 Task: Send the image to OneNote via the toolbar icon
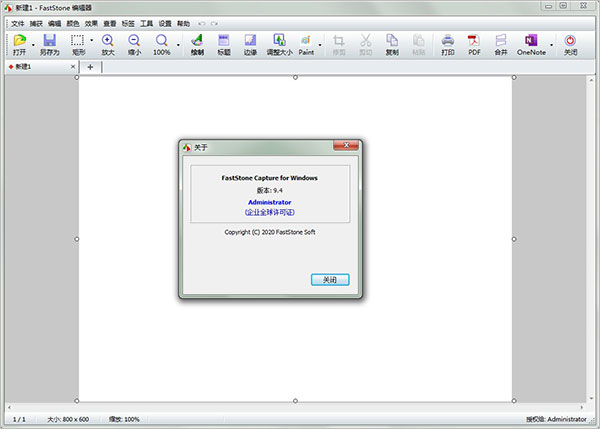click(531, 40)
